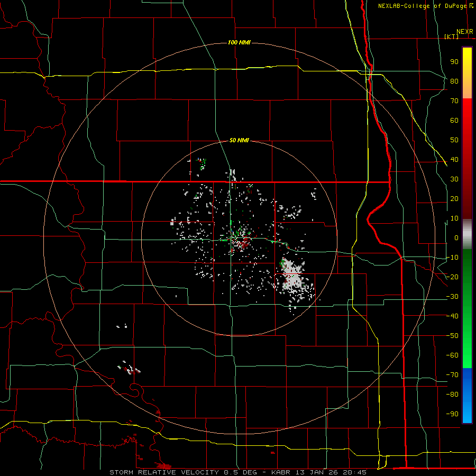Screen dimensions: 476x476
Task: Click the 80 knot scale label
Action: pyautogui.click(x=454, y=81)
